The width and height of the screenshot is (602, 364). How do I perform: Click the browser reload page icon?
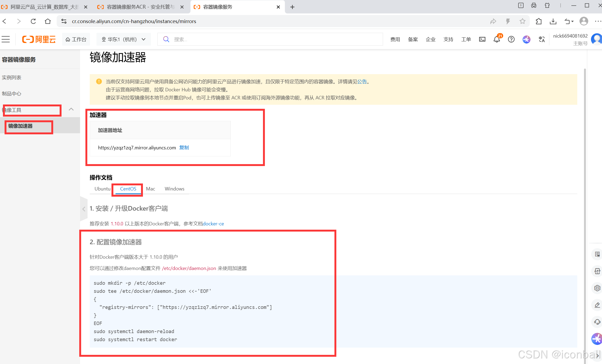[33, 21]
